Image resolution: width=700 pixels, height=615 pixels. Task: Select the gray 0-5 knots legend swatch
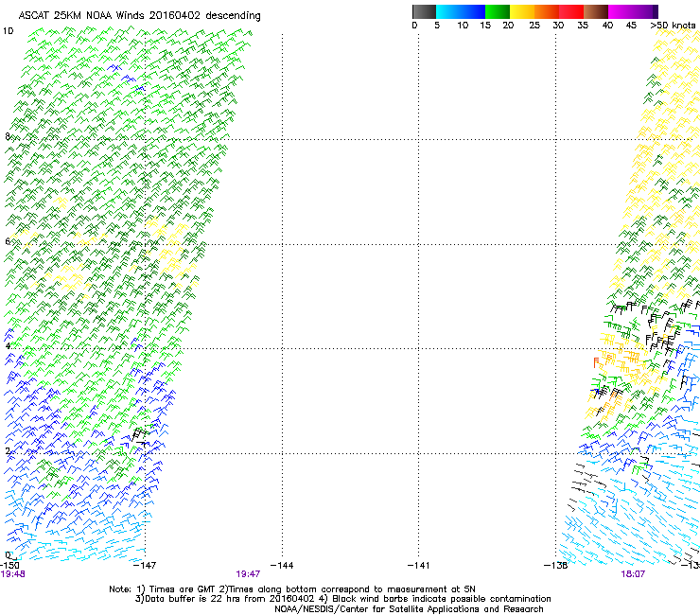coord(424,11)
